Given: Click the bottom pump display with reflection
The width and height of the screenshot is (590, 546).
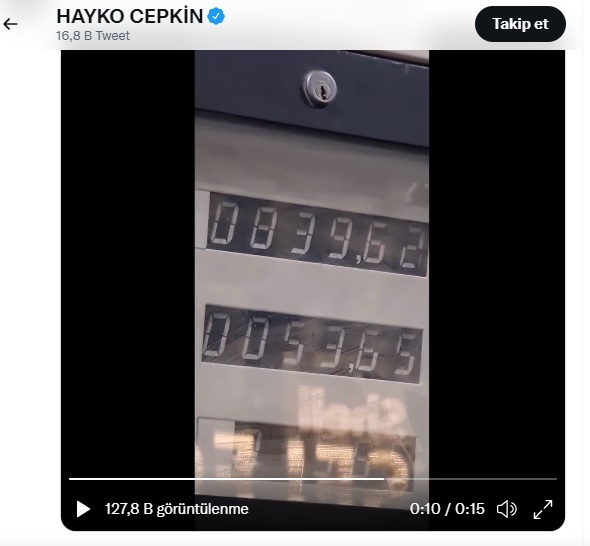Looking at the screenshot, I should point(306,453).
